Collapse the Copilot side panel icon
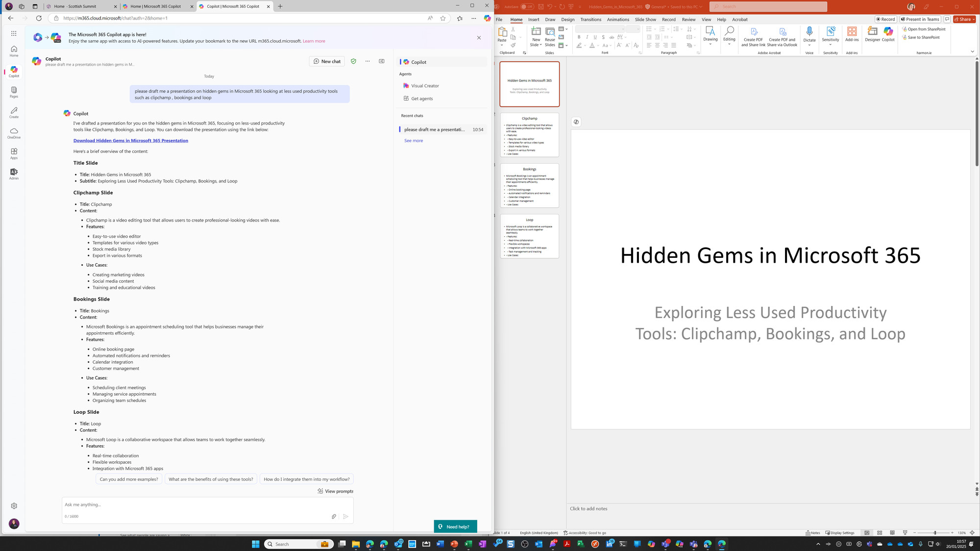 [382, 61]
